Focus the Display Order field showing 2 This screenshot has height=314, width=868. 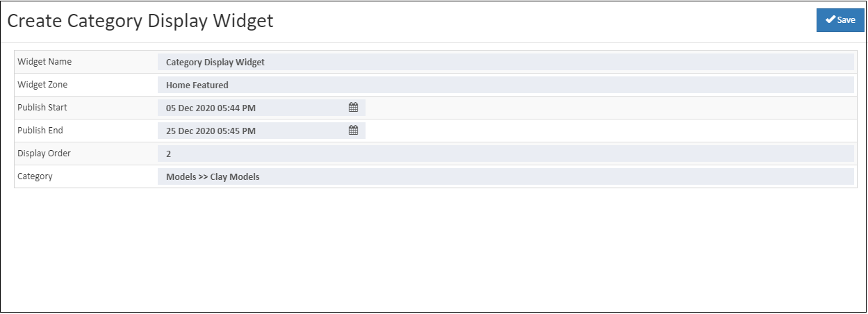505,154
